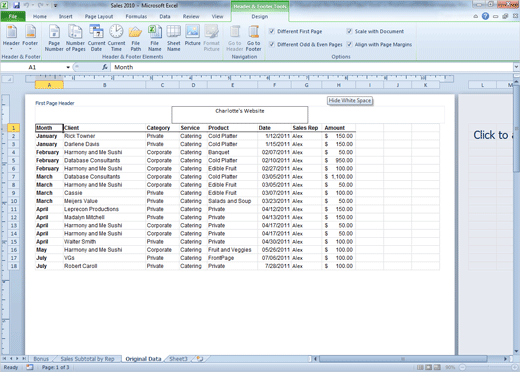Insert Picture into header
520x372 pixels.
tap(193, 35)
